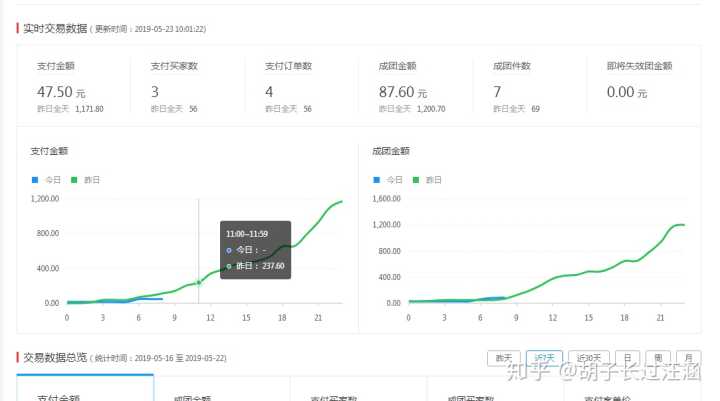
Task: Click the 日 granularity button
Action: [626, 357]
